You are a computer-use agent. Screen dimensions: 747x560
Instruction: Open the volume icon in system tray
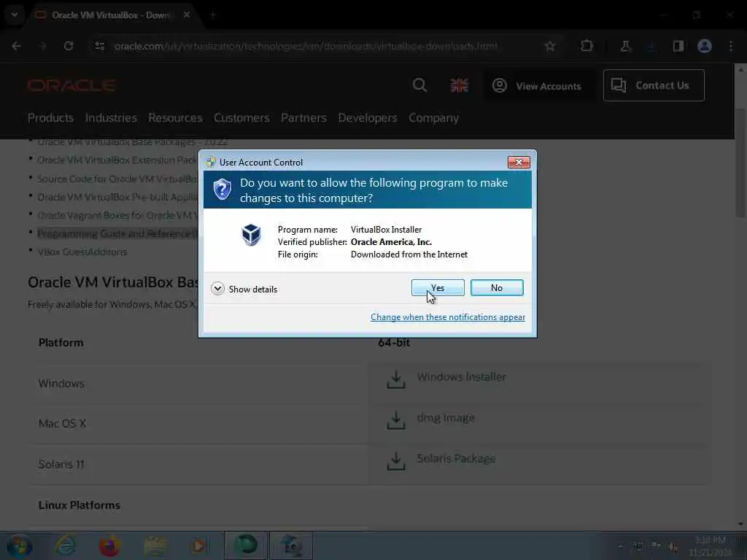coord(673,546)
